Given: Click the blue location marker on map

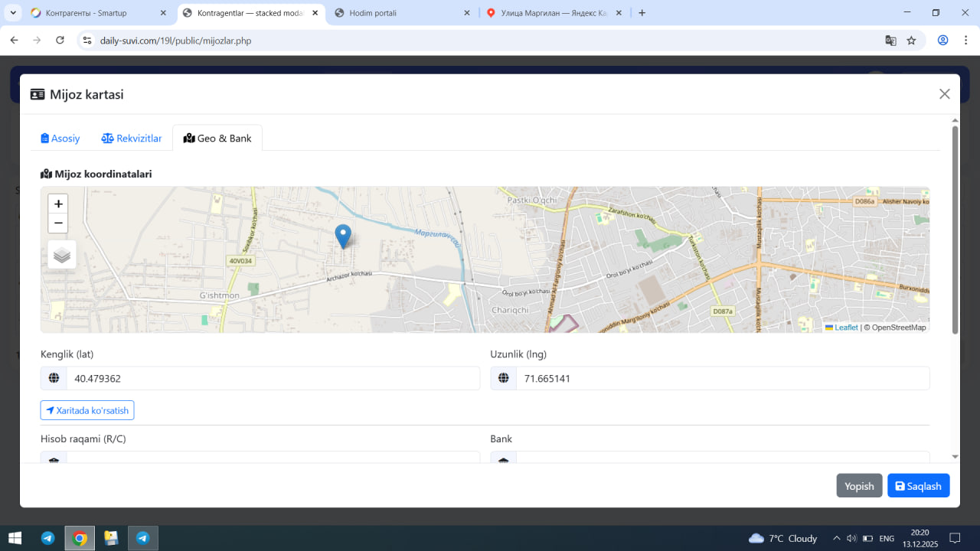Looking at the screenshot, I should (344, 236).
